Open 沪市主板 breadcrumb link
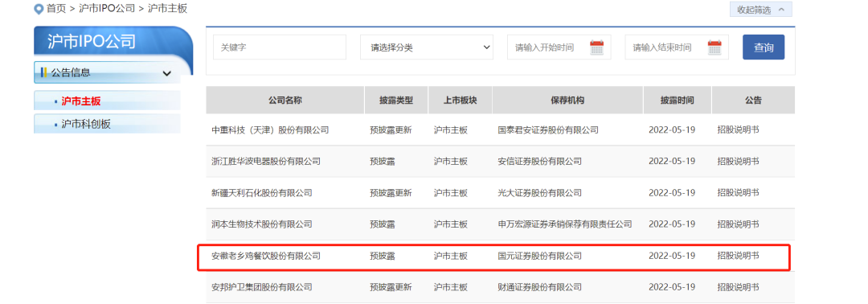 (x=167, y=9)
